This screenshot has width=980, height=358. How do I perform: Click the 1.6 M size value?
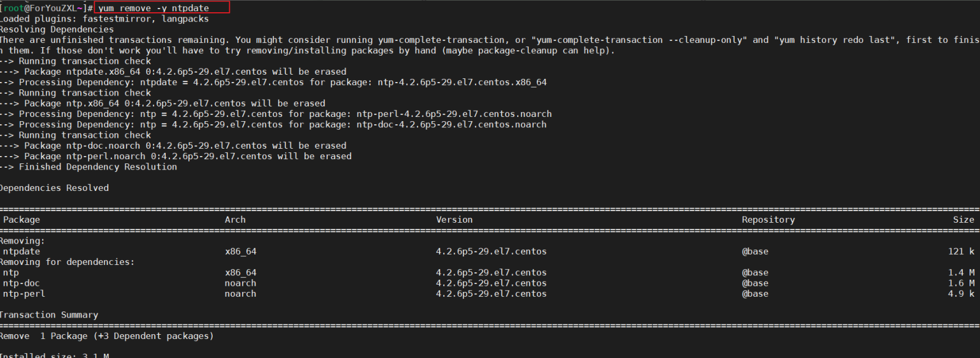tap(961, 283)
